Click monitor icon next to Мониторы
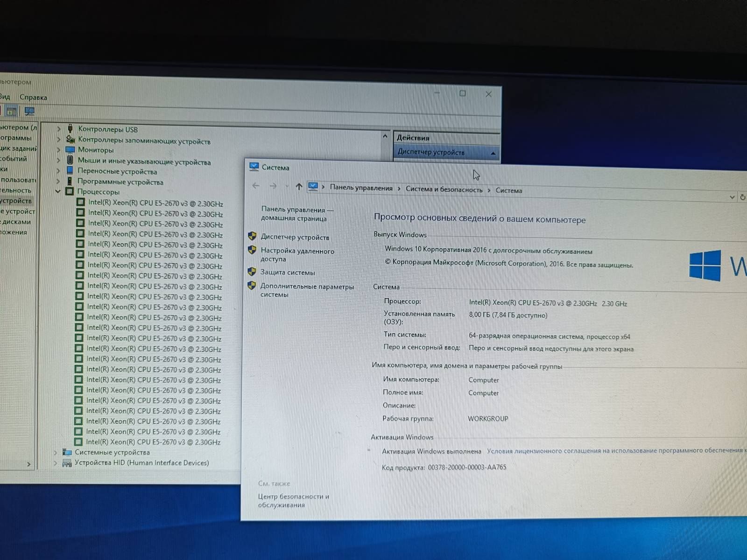The height and width of the screenshot is (560, 747). click(70, 149)
